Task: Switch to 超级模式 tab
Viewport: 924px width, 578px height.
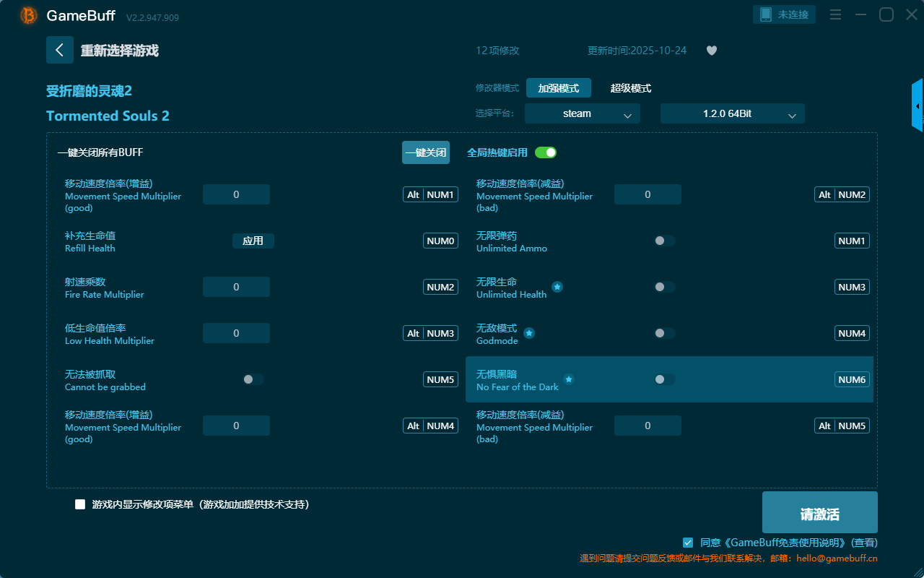Action: (x=630, y=88)
